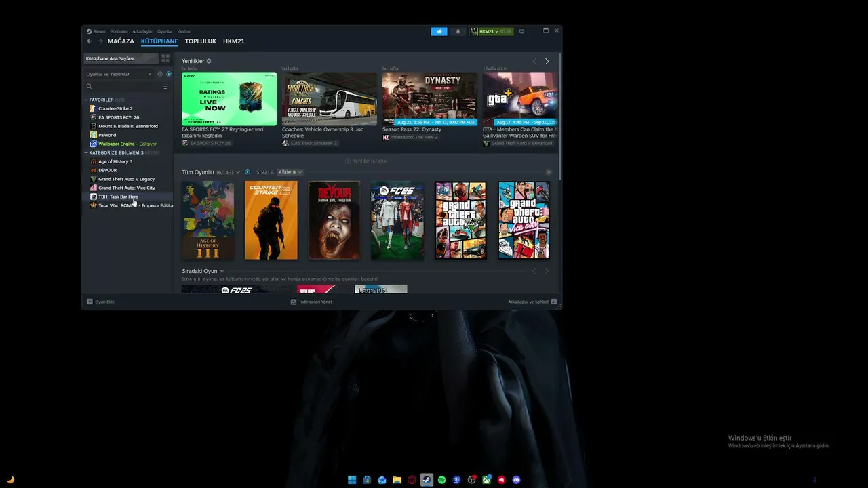Collapse the FAVORİLER category
This screenshot has height=488, width=868.
pos(86,100)
